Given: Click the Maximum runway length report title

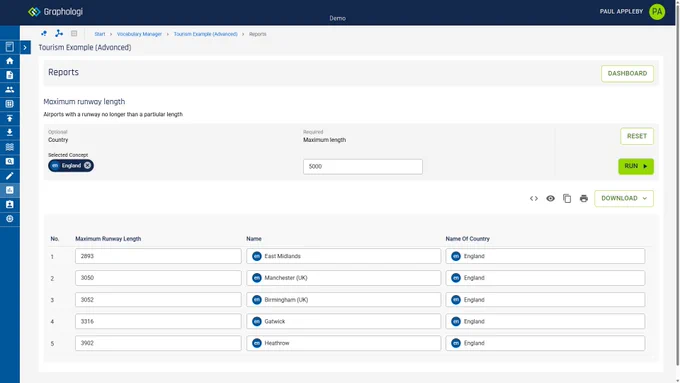Looking at the screenshot, I should (84, 101).
